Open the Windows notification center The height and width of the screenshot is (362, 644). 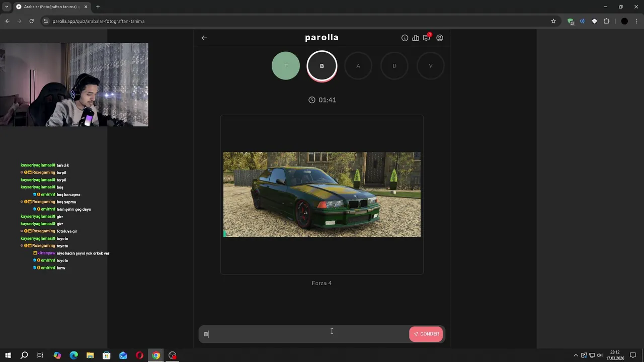[633, 355]
